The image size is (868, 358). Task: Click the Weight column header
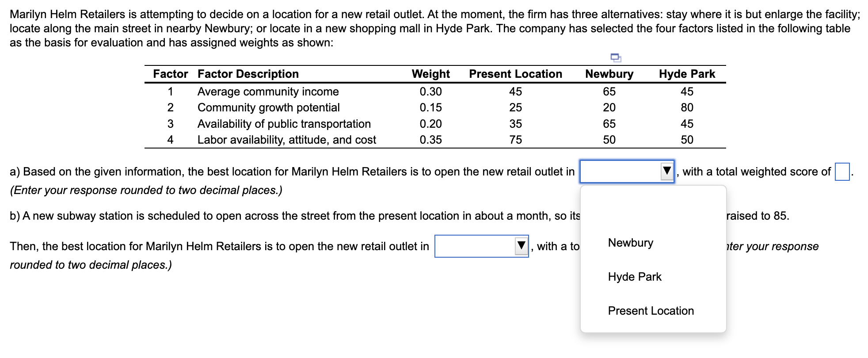click(x=430, y=74)
